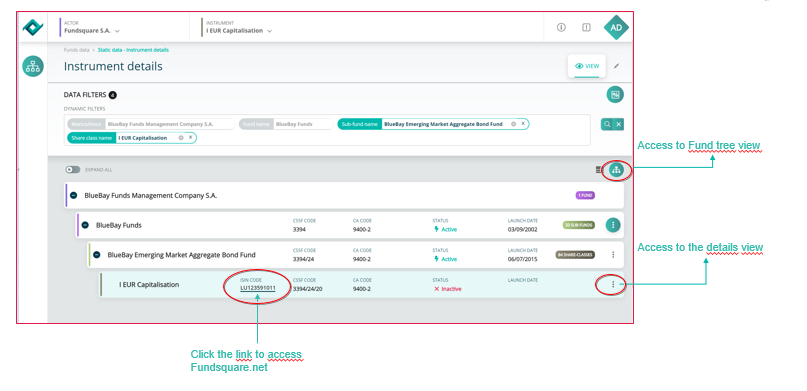The height and width of the screenshot is (391, 807).
Task: Click the Manco/Invco filter field
Action: click(x=151, y=124)
